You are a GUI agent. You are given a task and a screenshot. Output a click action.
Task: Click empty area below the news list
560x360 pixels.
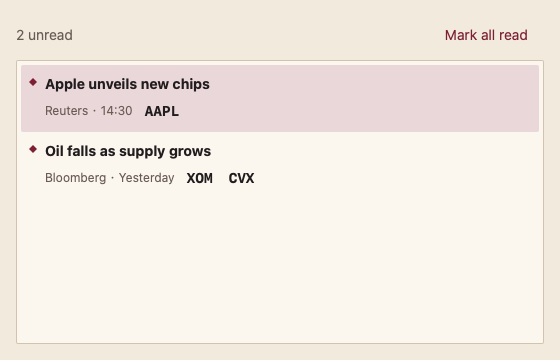tap(280, 270)
